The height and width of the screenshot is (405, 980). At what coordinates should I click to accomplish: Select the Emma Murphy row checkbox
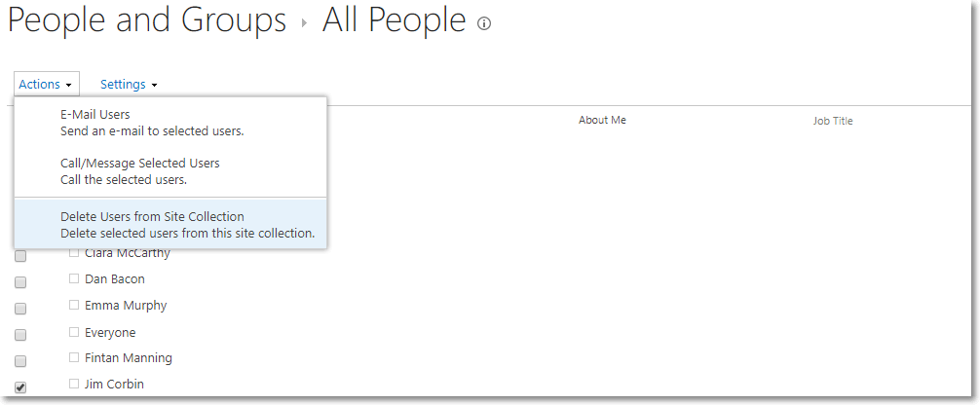pyautogui.click(x=20, y=309)
